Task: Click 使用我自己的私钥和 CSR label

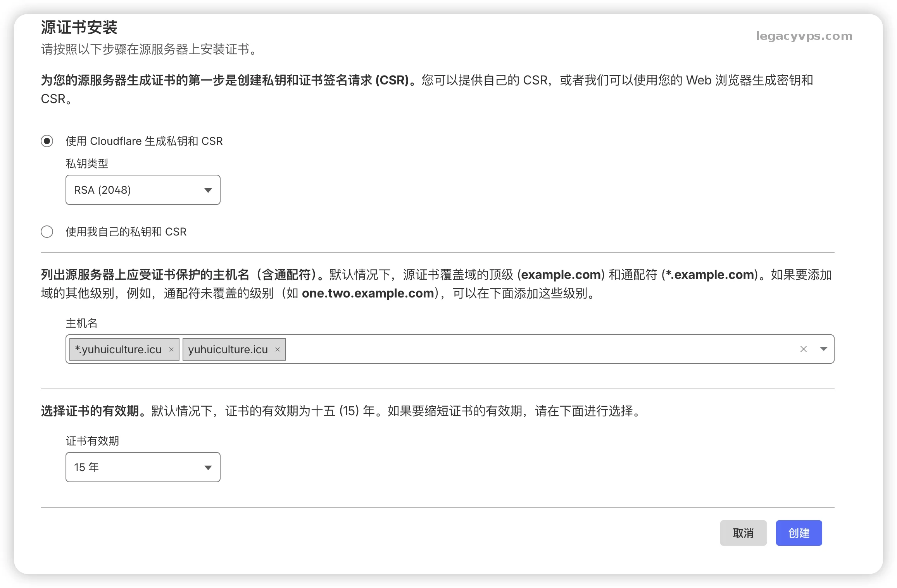Action: (126, 232)
